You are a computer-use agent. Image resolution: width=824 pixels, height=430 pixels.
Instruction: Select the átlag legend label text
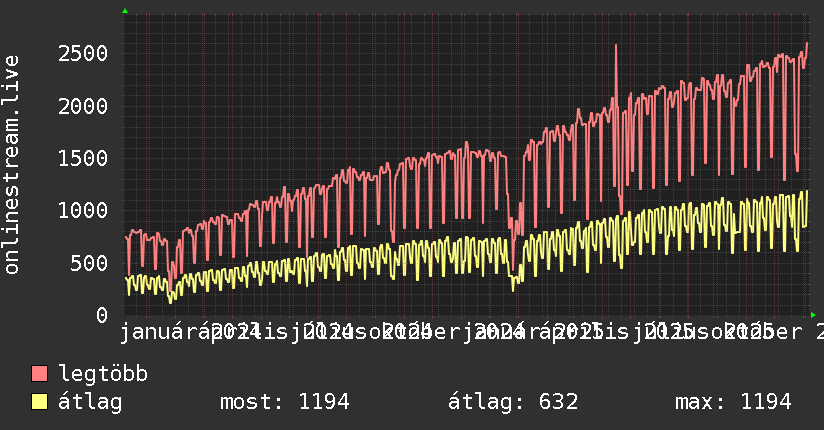(90, 402)
